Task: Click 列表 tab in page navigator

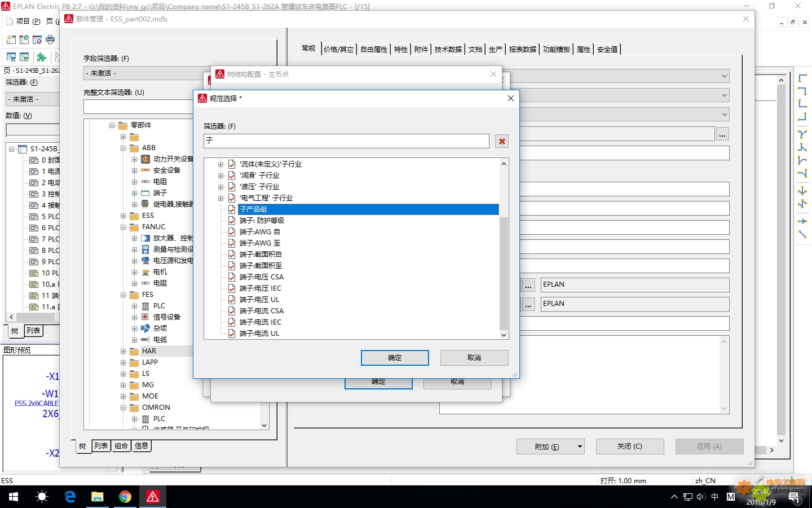Action: 33,331
